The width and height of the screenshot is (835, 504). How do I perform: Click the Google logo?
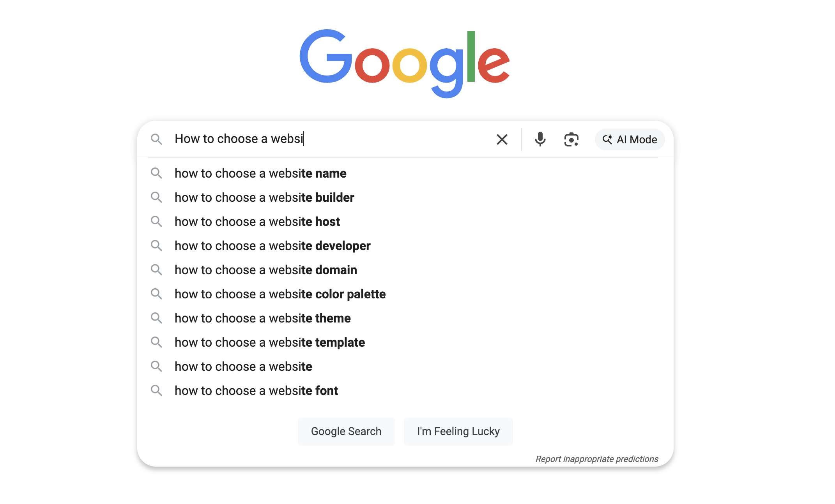click(x=405, y=63)
